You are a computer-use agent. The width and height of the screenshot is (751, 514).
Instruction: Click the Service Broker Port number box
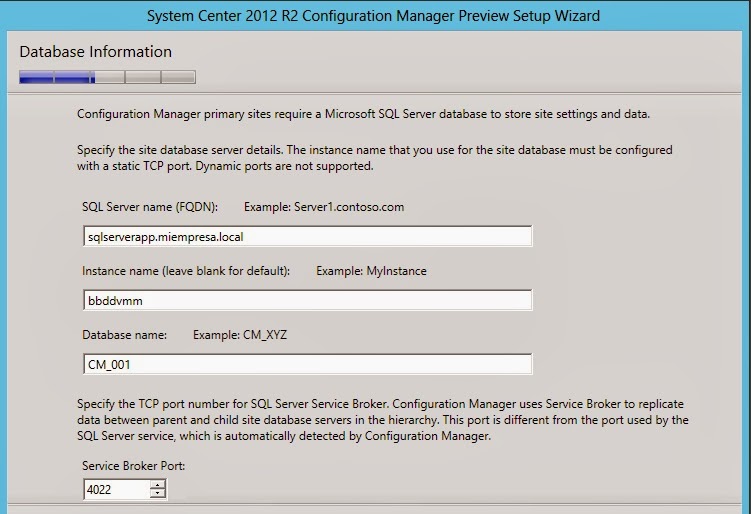[116, 489]
